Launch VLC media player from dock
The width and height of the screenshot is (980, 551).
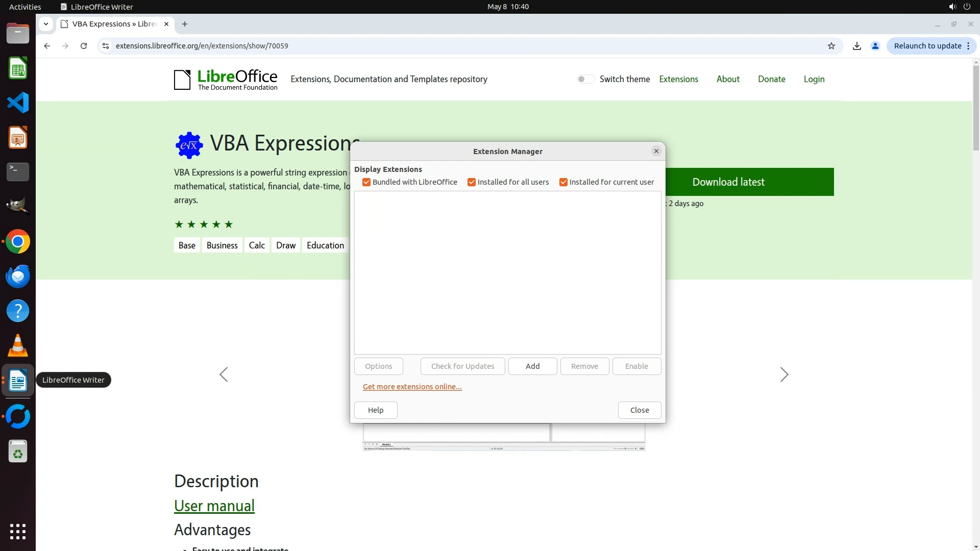(18, 346)
